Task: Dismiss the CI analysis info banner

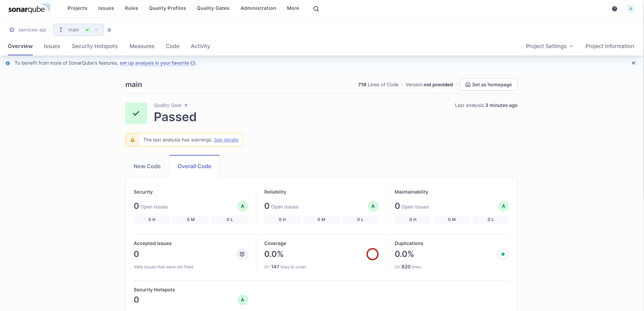Action: (634, 63)
